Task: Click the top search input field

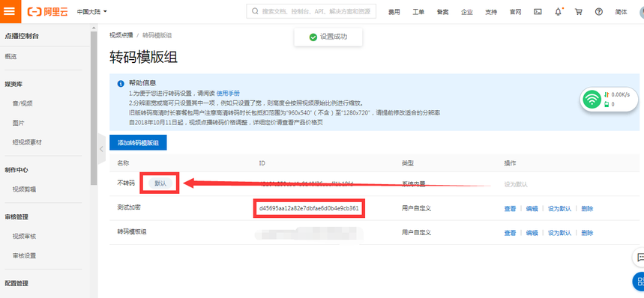Action: pos(311,11)
